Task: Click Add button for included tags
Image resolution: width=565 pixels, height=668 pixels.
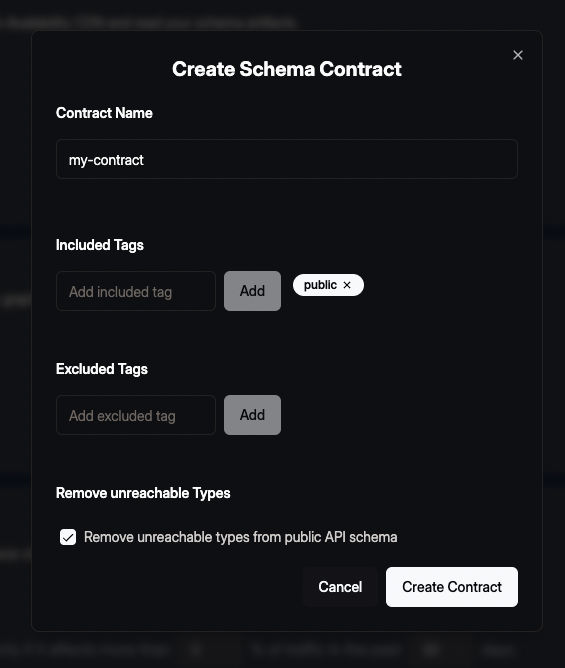Action: (x=252, y=291)
